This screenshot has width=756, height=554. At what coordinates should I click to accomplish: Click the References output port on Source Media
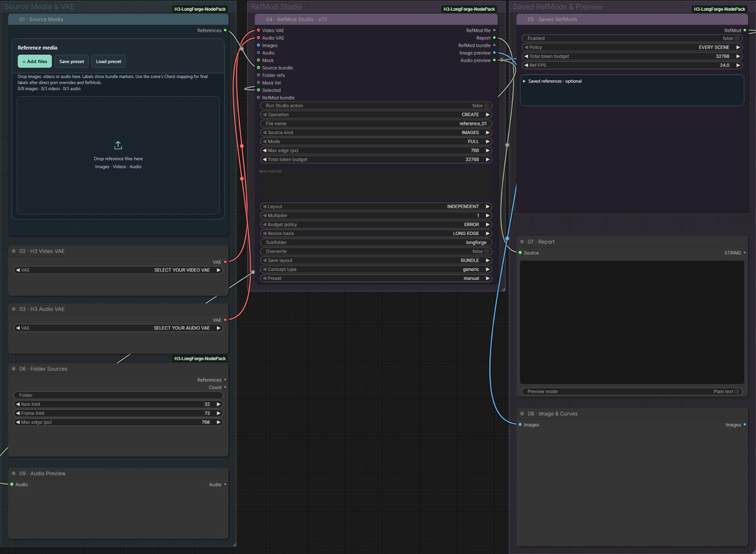coord(225,30)
